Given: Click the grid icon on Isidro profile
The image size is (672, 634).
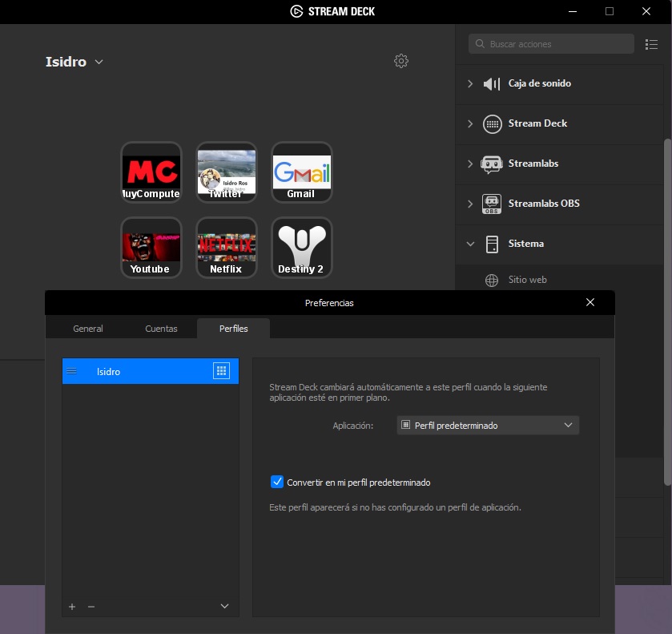Looking at the screenshot, I should point(221,370).
